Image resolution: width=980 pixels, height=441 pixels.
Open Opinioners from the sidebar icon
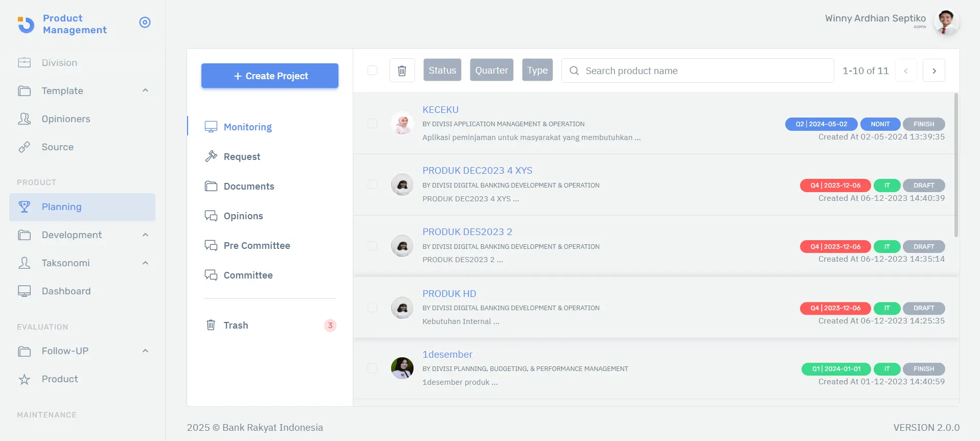24,119
